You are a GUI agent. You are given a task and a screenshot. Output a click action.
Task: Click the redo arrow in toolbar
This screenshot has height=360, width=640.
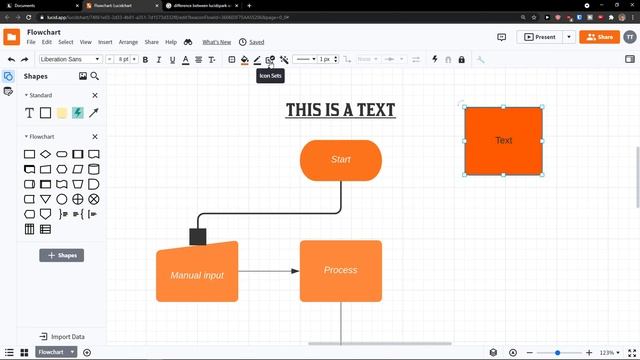(x=24, y=60)
